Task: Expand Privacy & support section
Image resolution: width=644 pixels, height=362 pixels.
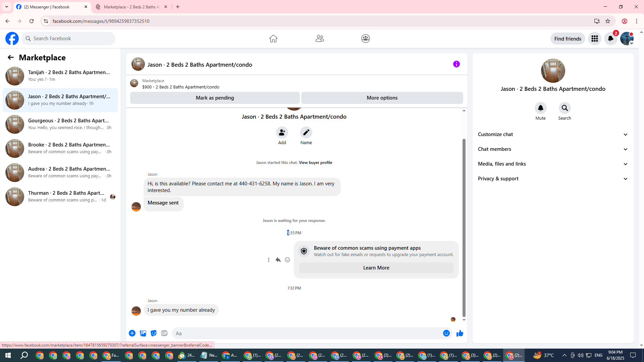Action: click(553, 179)
